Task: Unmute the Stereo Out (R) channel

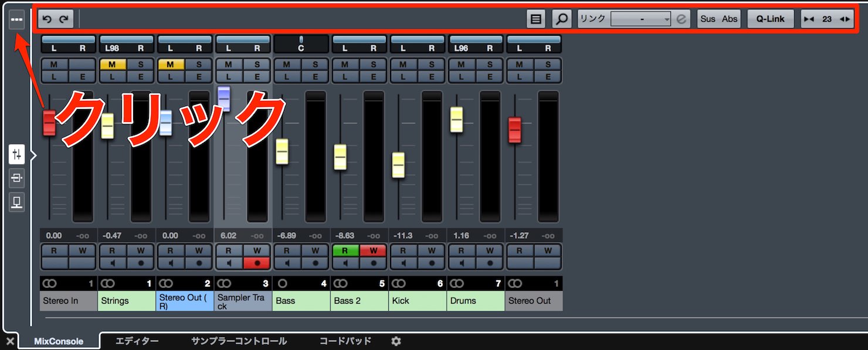Action: (171, 64)
